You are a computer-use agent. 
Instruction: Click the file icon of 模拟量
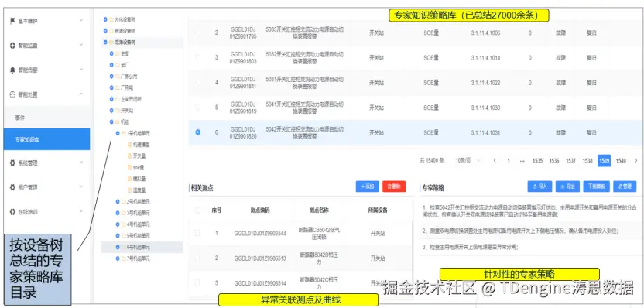tap(130, 179)
